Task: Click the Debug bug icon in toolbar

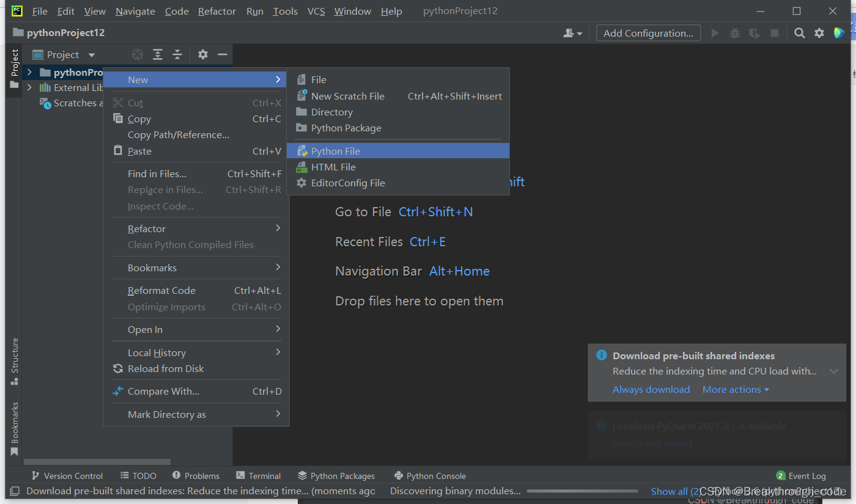Action: (735, 33)
